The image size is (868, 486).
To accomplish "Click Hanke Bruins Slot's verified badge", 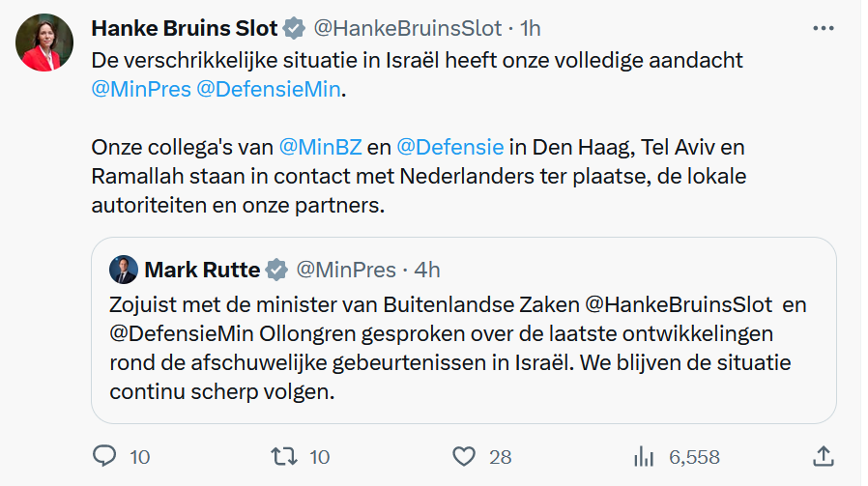I will pyautogui.click(x=296, y=28).
